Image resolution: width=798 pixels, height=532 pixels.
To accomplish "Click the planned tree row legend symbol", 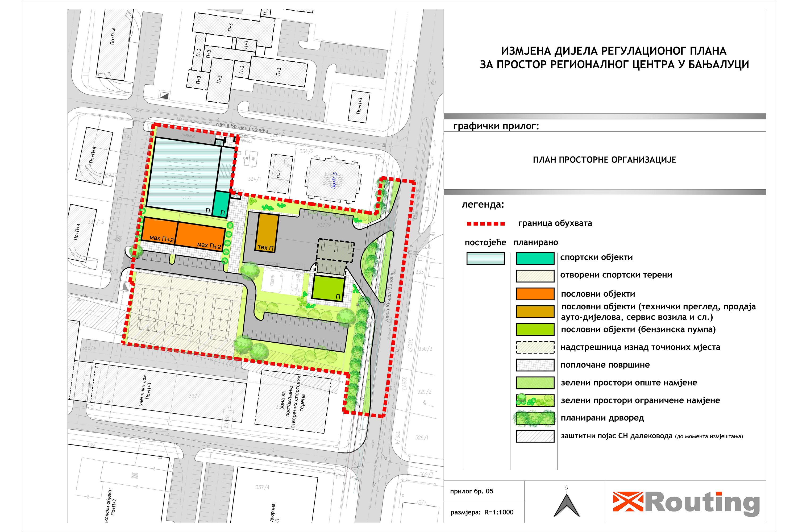I will click(535, 418).
